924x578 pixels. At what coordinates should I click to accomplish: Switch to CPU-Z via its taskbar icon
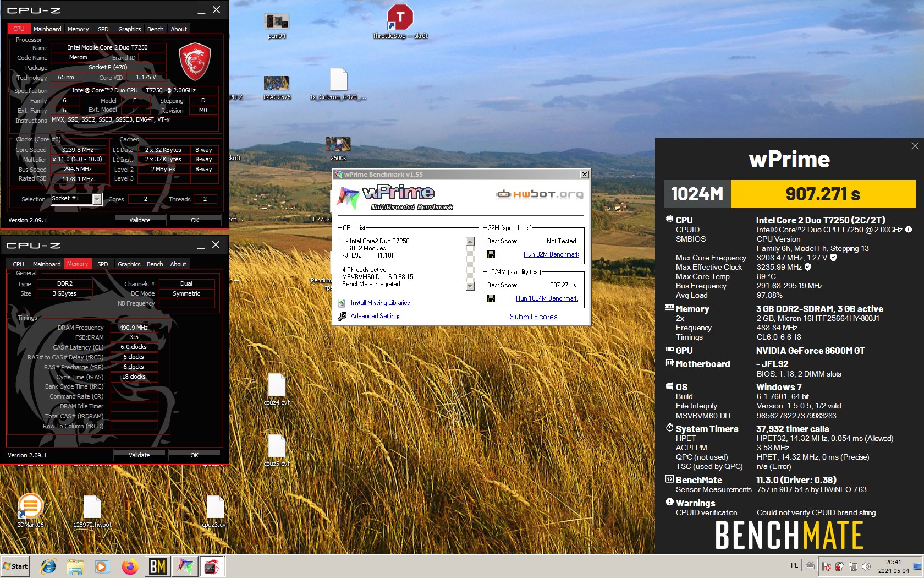pyautogui.click(x=212, y=566)
